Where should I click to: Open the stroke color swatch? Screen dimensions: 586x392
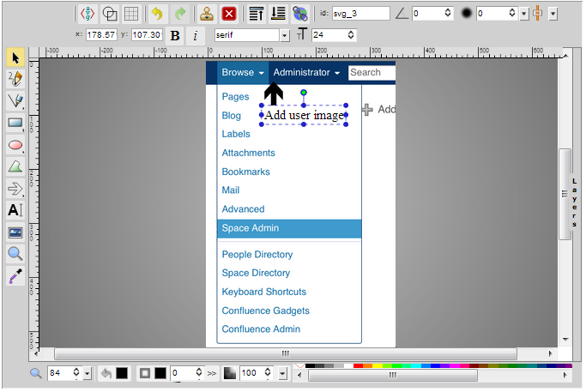point(160,373)
